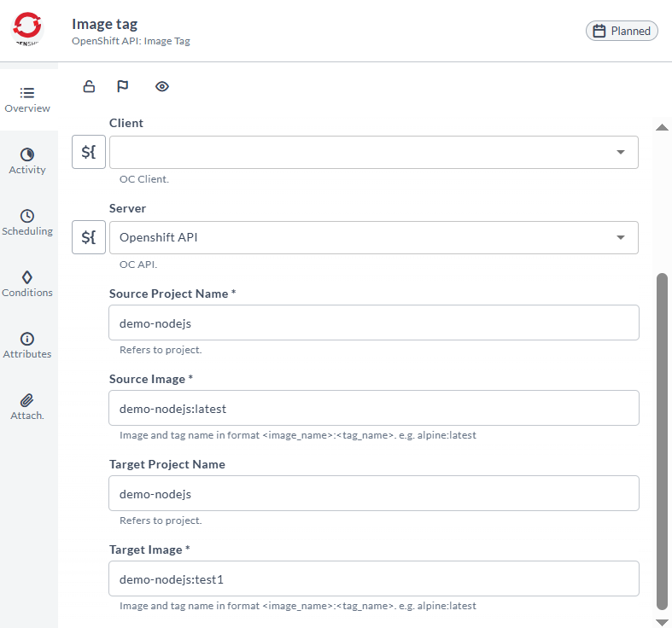Open the Server dropdown showing Openshift API
The height and width of the screenshot is (628, 672).
(x=374, y=237)
